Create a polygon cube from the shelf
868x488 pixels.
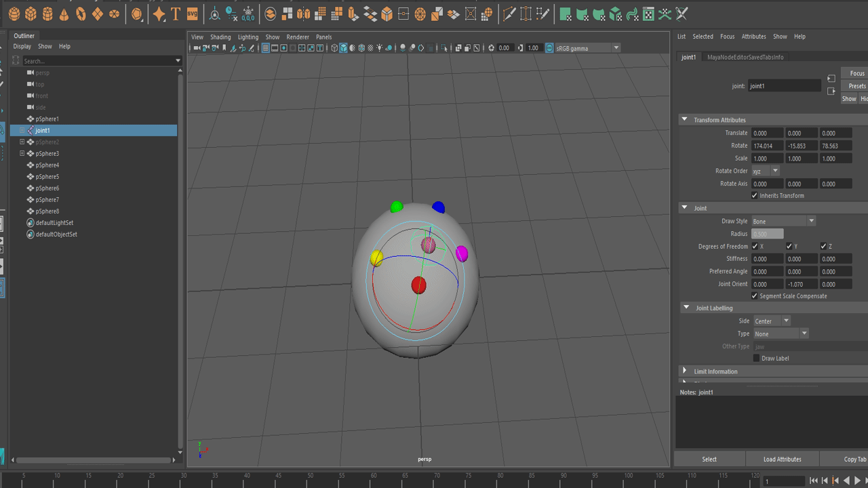coord(31,13)
